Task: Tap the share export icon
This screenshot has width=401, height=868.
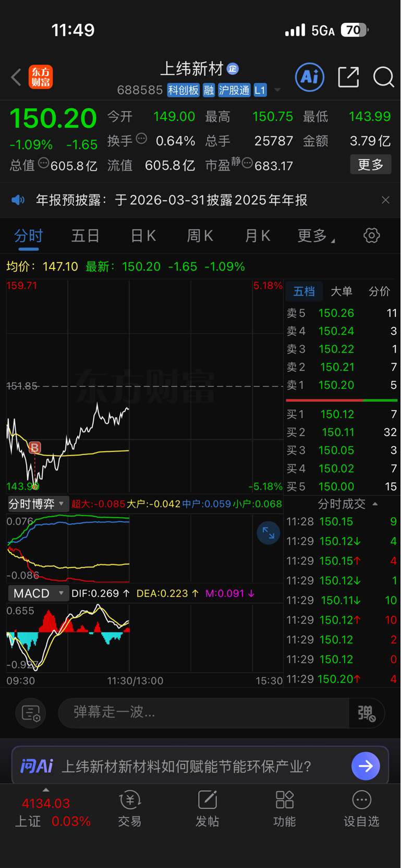Action: pos(348,77)
